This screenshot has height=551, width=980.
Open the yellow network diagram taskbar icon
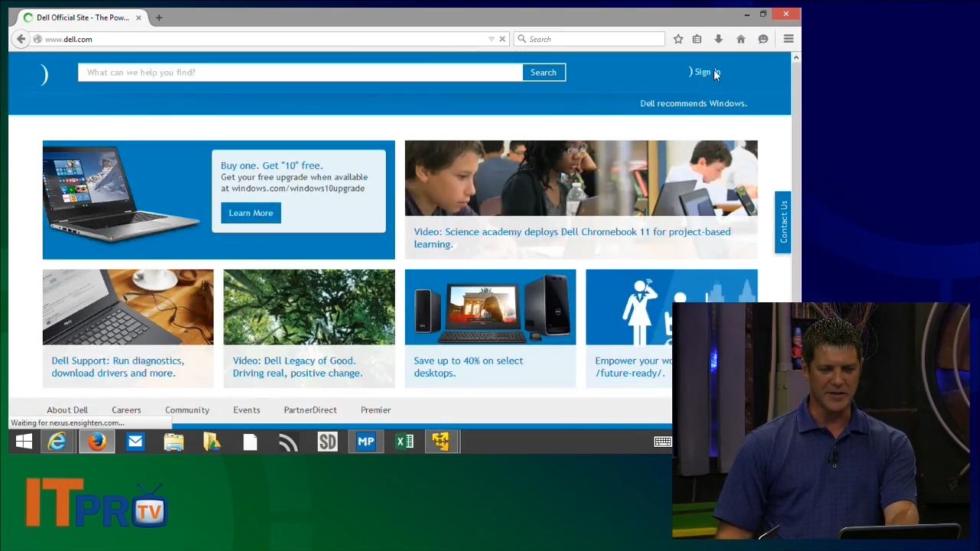[x=441, y=442]
